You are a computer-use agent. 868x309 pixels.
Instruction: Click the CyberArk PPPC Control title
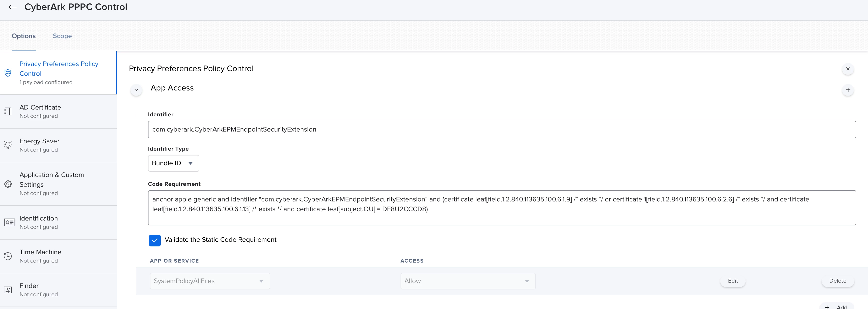76,7
